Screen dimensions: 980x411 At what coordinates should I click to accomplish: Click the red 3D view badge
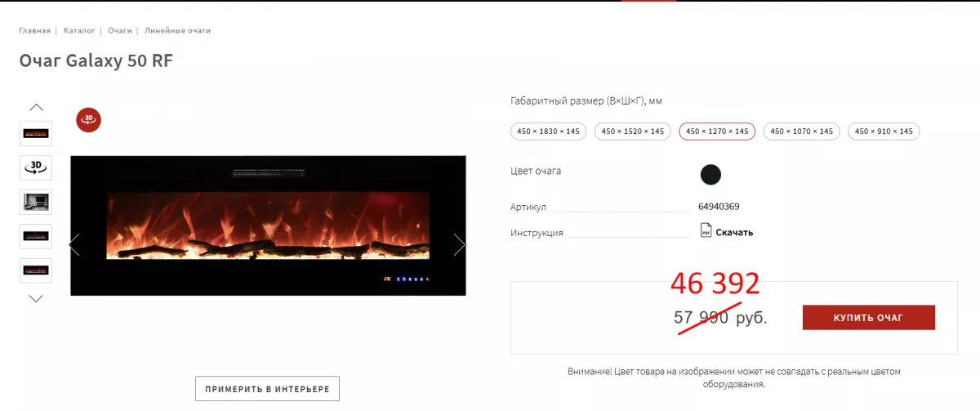tap(88, 119)
